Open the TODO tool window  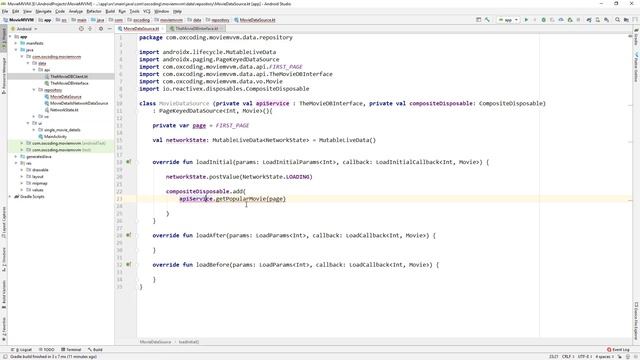47,350
